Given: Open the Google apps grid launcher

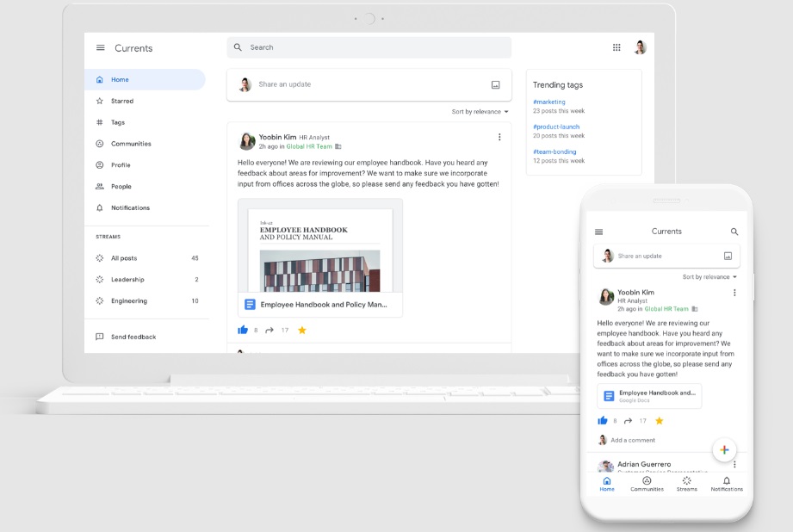Looking at the screenshot, I should (616, 47).
